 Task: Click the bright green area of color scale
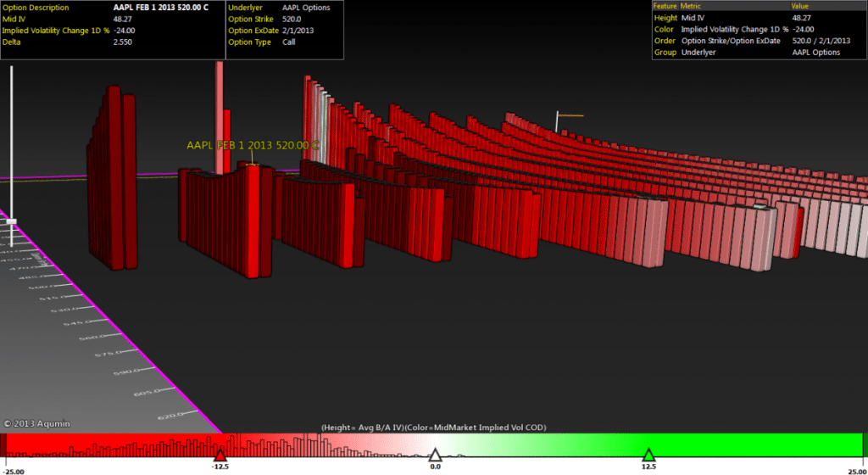(x=763, y=444)
